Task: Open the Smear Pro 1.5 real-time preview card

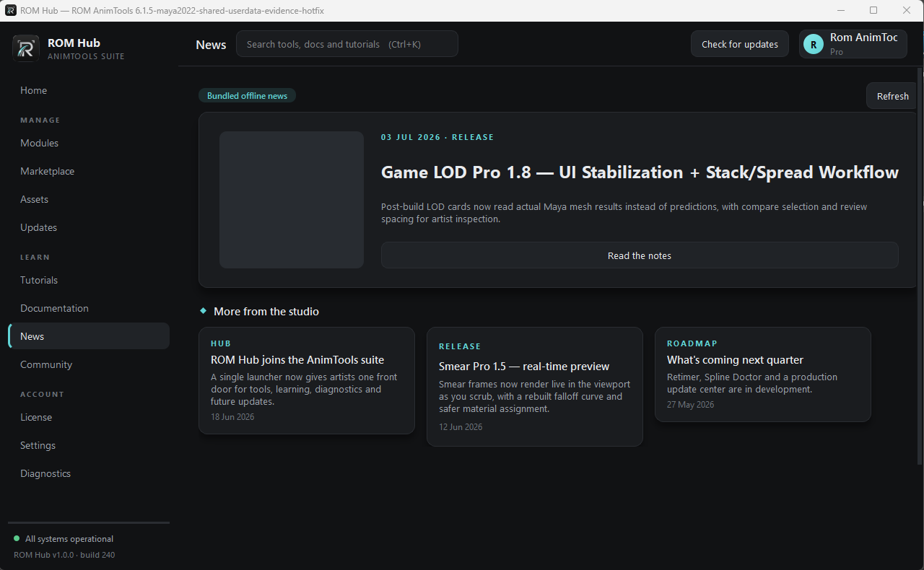Action: [x=535, y=387]
